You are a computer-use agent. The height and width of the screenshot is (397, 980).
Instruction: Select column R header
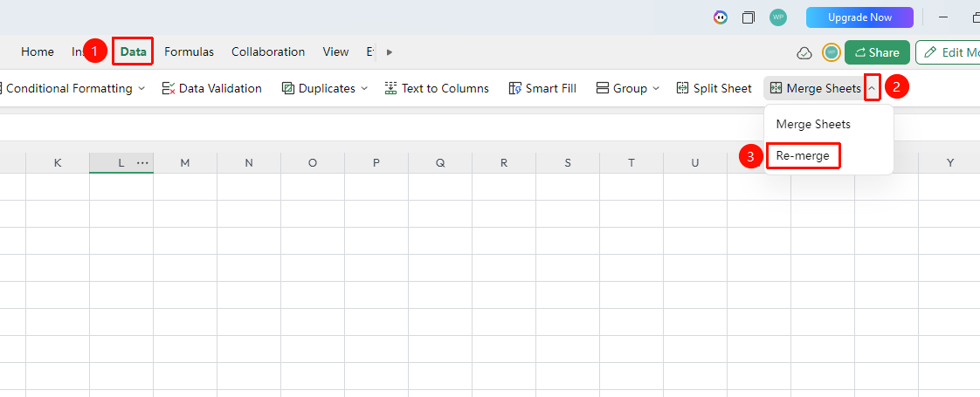click(504, 163)
